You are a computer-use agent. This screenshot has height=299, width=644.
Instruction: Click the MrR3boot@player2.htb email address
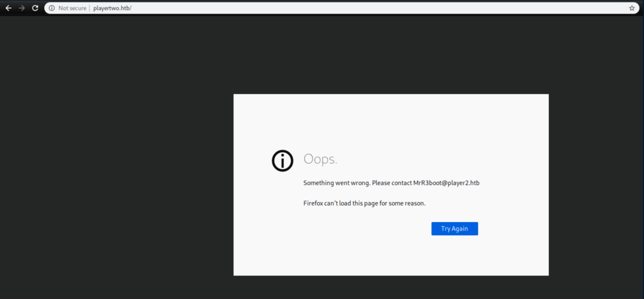[446, 183]
